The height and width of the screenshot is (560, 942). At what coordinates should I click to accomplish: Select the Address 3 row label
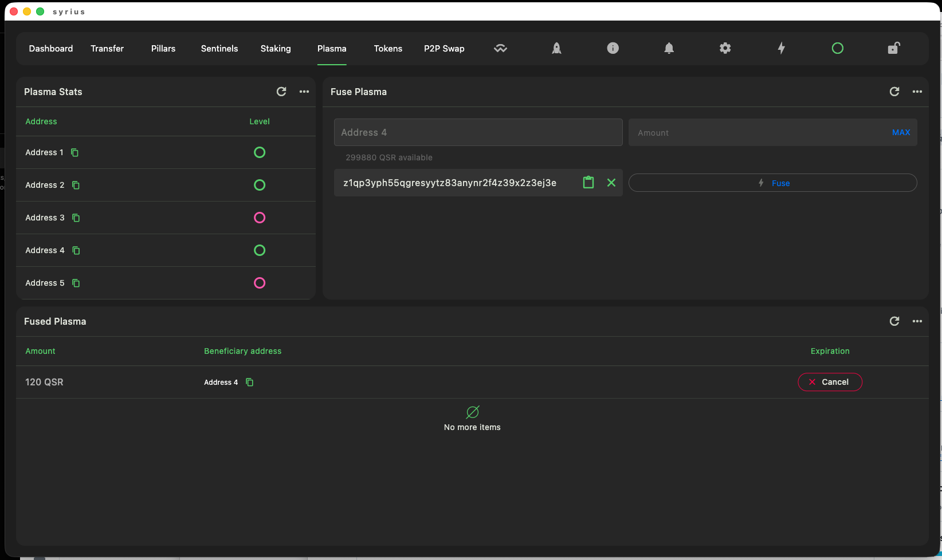(45, 218)
